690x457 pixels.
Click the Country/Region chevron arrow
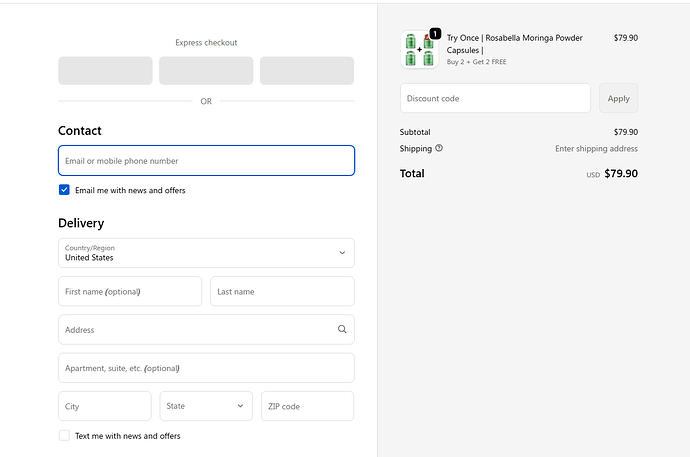[x=342, y=253]
